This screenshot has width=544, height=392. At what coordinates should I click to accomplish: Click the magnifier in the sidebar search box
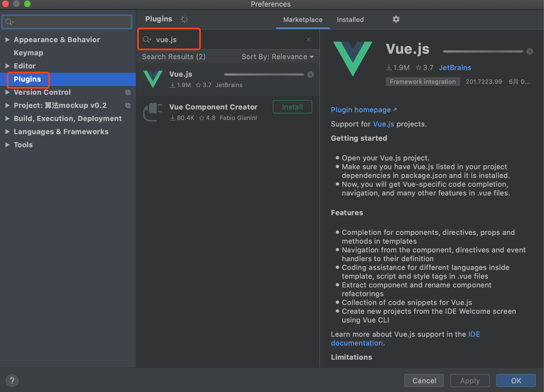point(9,22)
